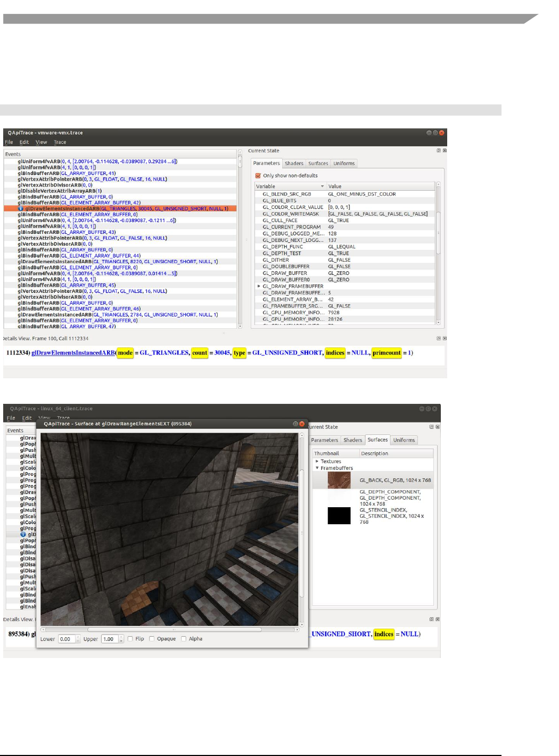Enable the Flip checkbox
Viewport: 559px width, 756px height.
[x=130, y=639]
